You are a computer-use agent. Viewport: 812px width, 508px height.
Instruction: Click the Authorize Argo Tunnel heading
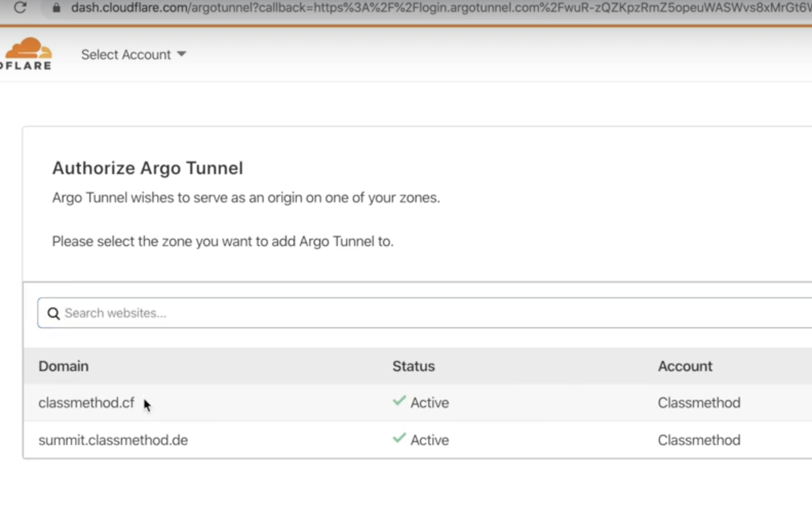[x=147, y=168]
